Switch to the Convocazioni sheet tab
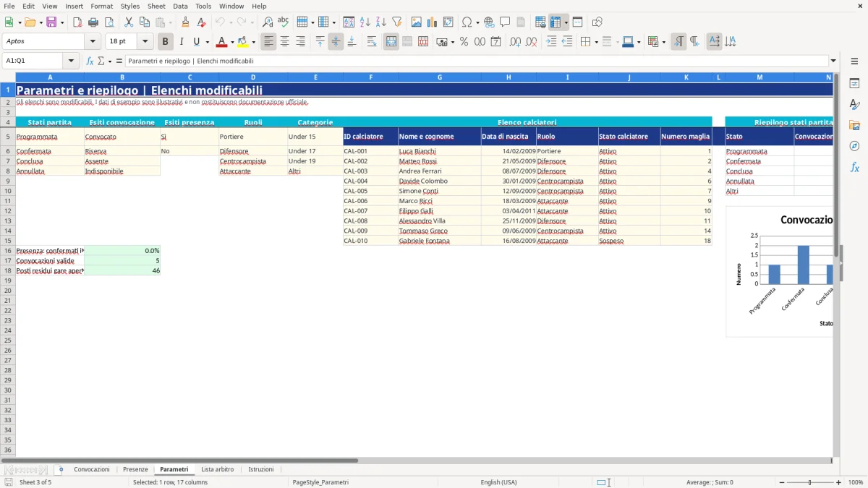 (x=92, y=469)
